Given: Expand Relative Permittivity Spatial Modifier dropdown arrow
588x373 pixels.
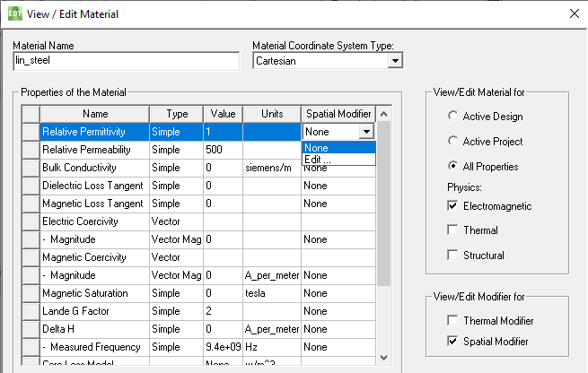Looking at the screenshot, I should coord(365,132).
